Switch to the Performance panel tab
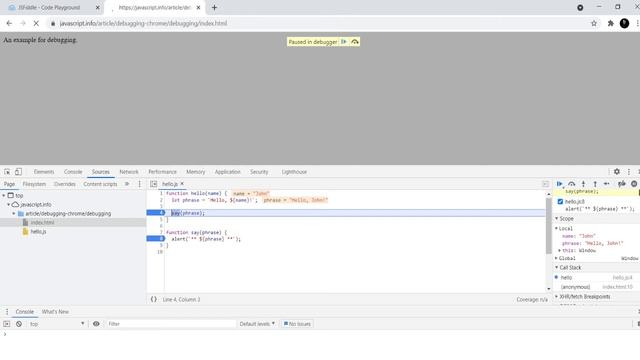Screen dimensions: 640x360 tap(162, 172)
